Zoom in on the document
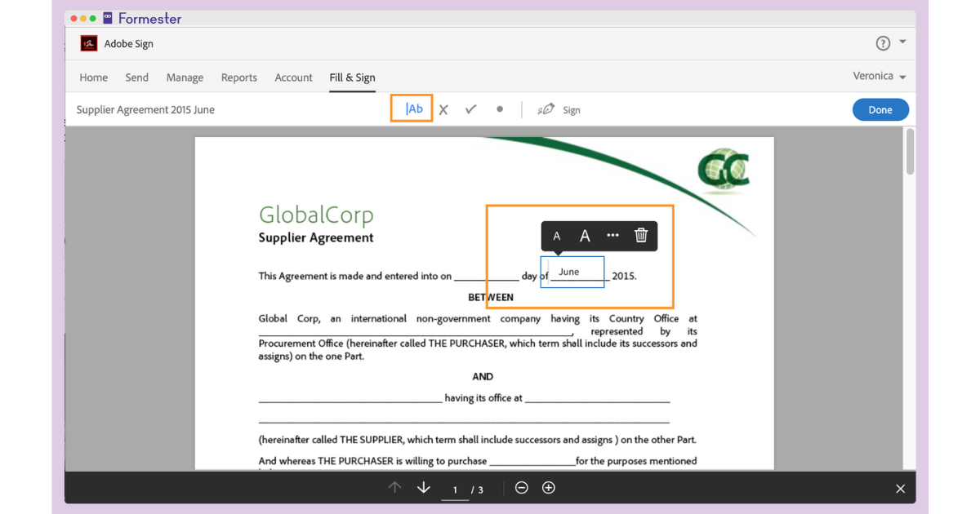The image size is (980, 514). (549, 488)
